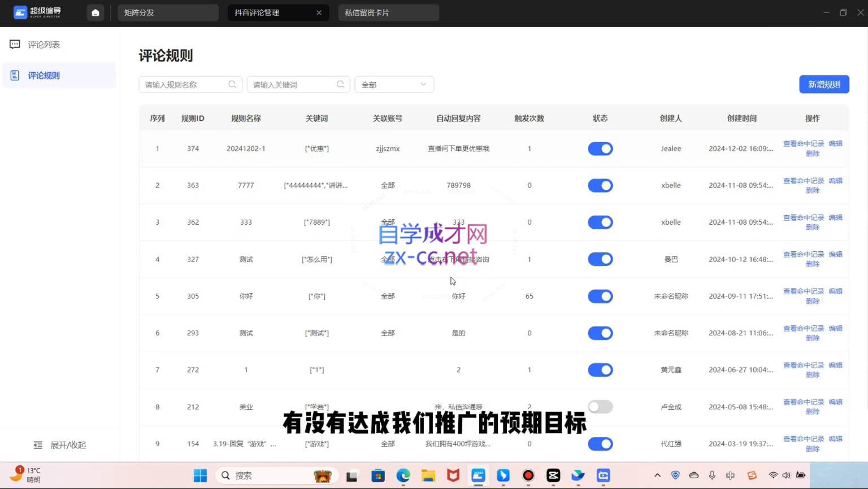The width and height of the screenshot is (868, 489).
Task: Click the 中 input method tray indicator
Action: click(x=730, y=475)
